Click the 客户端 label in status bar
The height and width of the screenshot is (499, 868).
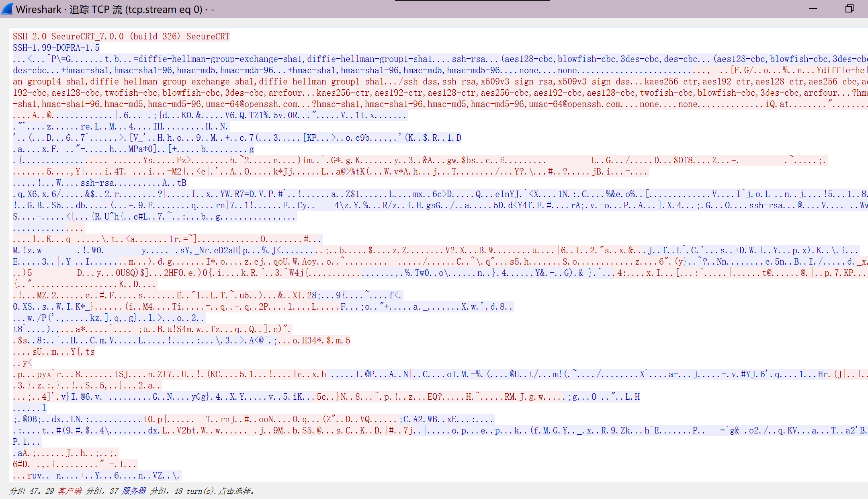(x=69, y=491)
